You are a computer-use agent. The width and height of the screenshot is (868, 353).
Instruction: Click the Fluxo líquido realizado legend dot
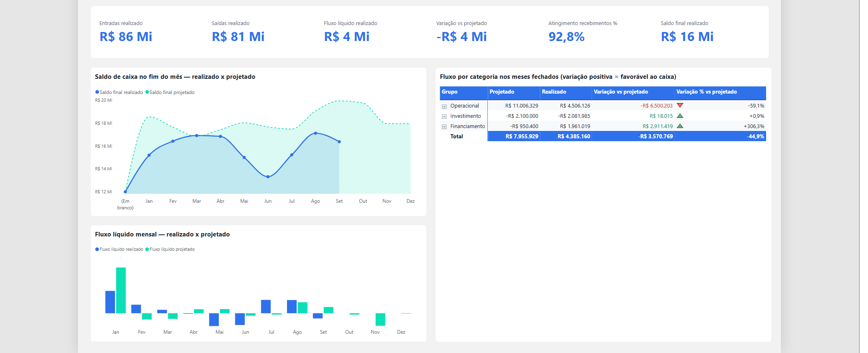(97, 249)
